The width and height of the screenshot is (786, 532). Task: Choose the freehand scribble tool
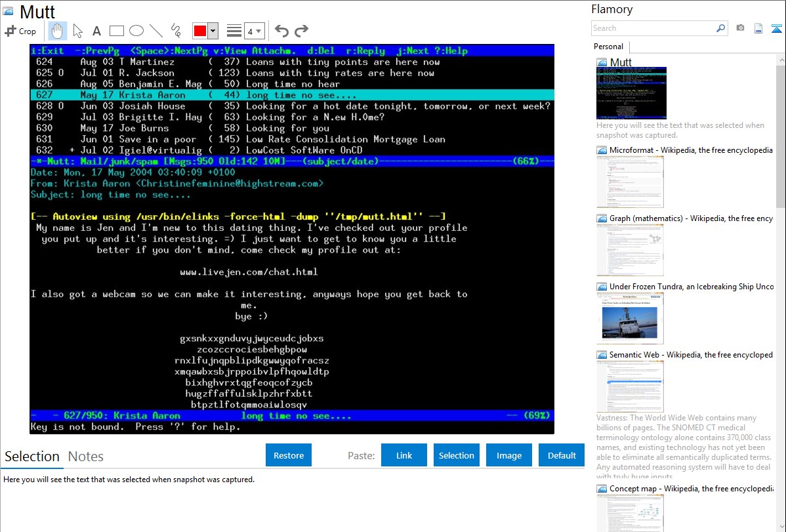(176, 31)
